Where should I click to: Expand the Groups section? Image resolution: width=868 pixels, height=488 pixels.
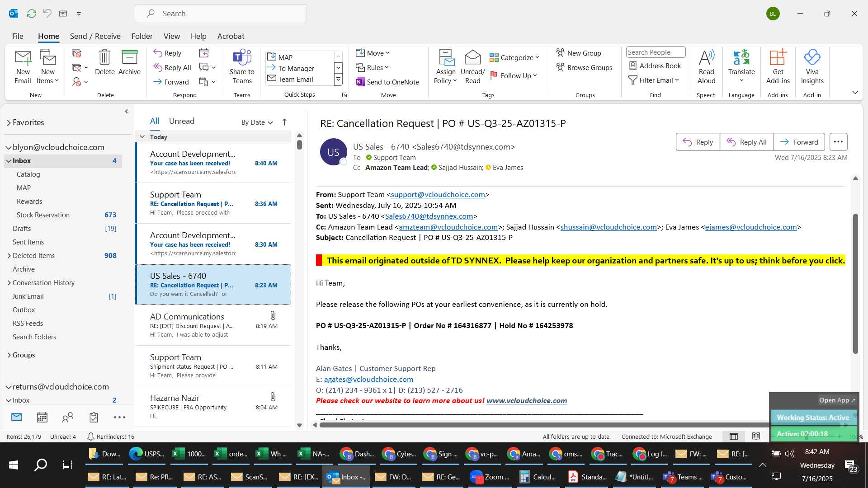(9, 355)
